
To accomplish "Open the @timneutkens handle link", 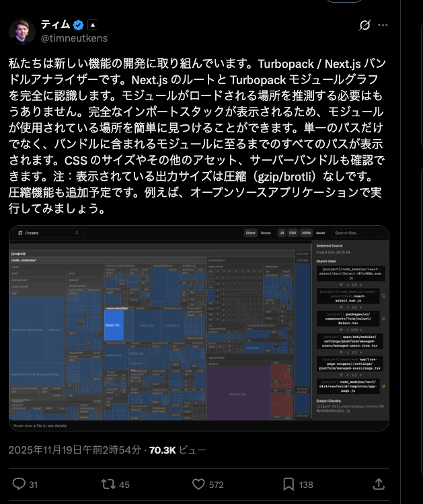I will coord(74,38).
